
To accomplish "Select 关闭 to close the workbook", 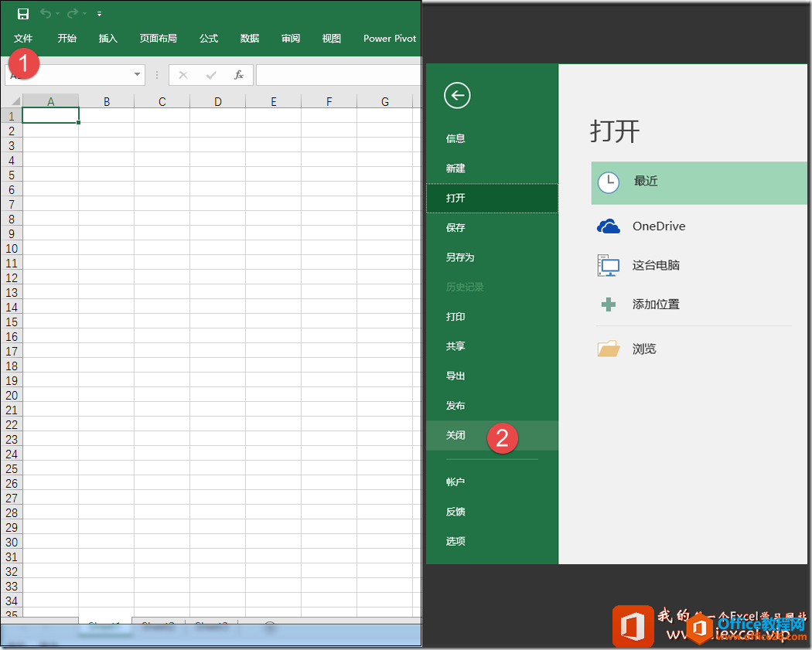I will pos(455,435).
